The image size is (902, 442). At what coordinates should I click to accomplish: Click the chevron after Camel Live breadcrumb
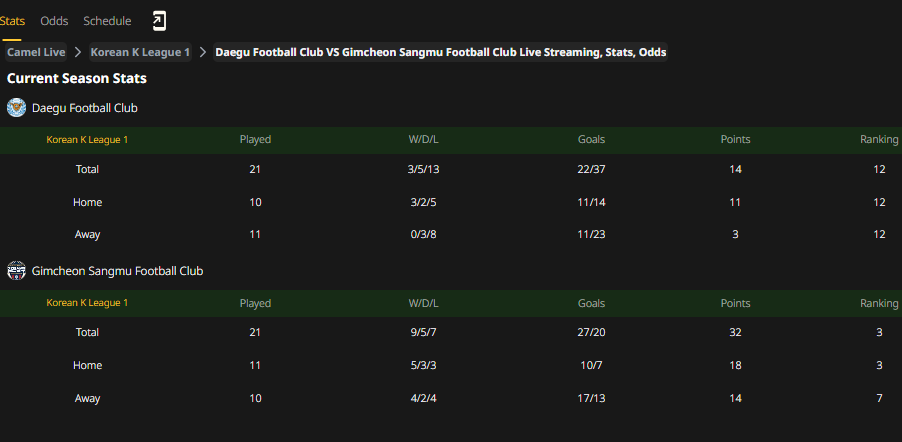(x=78, y=52)
